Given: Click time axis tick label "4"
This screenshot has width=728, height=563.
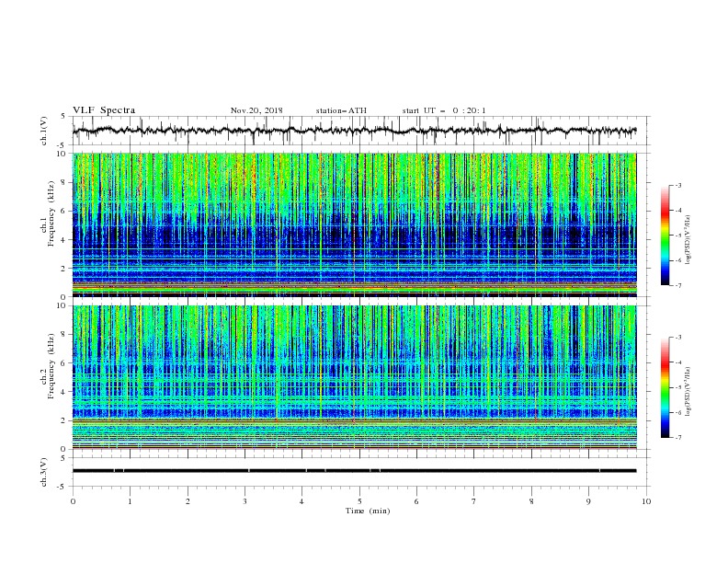Looking at the screenshot, I should [301, 501].
